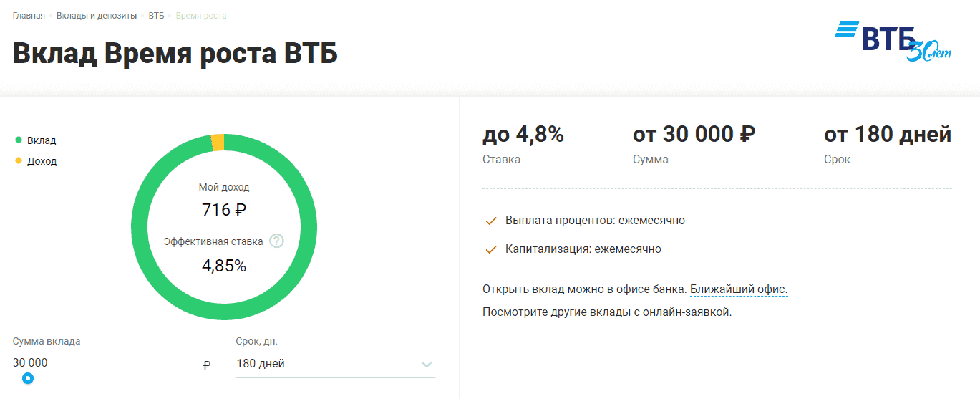Viewport: 980px width, 399px height.
Task: Go to Главная breadcrumb
Action: click(29, 16)
